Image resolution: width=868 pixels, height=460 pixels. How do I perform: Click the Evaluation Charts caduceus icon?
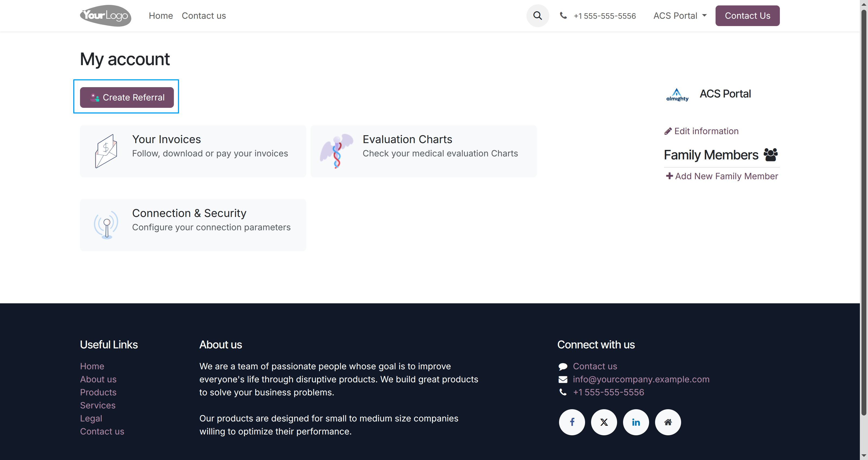336,151
